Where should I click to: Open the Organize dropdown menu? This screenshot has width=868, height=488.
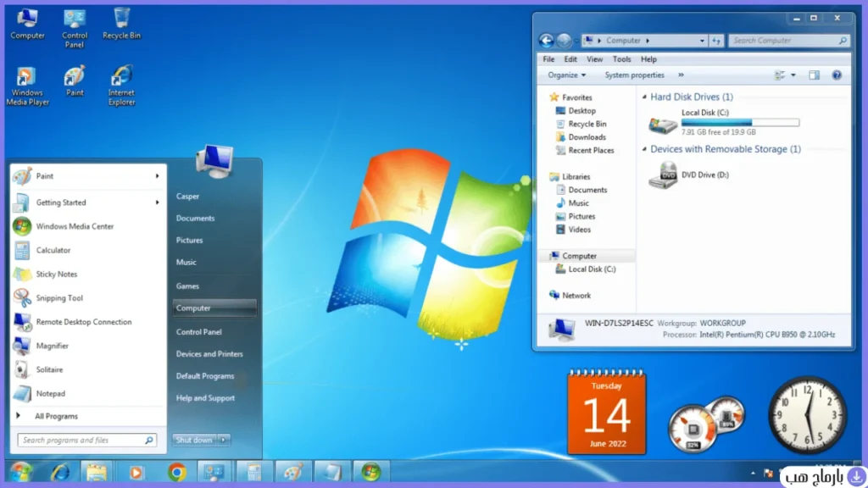(566, 75)
